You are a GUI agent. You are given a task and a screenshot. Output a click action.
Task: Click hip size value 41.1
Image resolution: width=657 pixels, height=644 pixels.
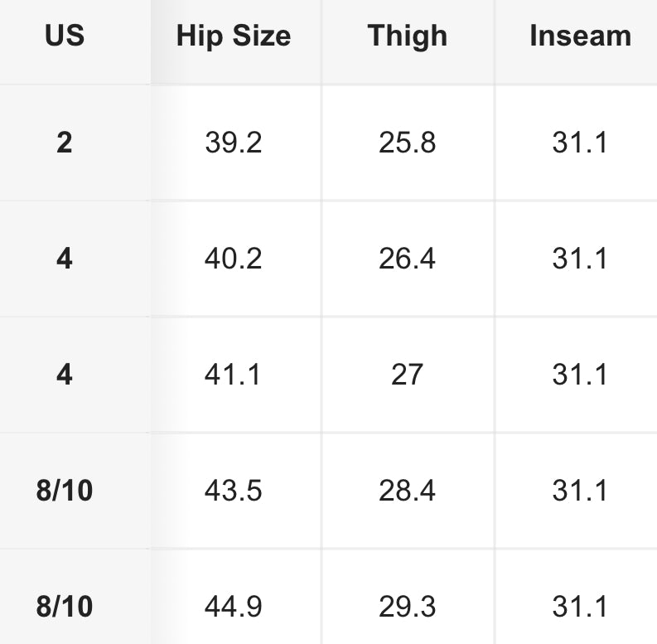234,375
